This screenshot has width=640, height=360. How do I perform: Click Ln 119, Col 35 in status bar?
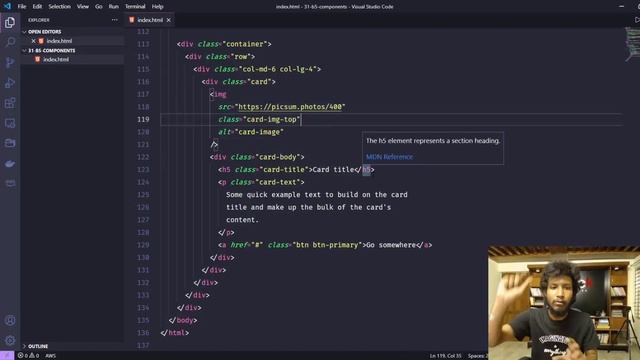[445, 356]
